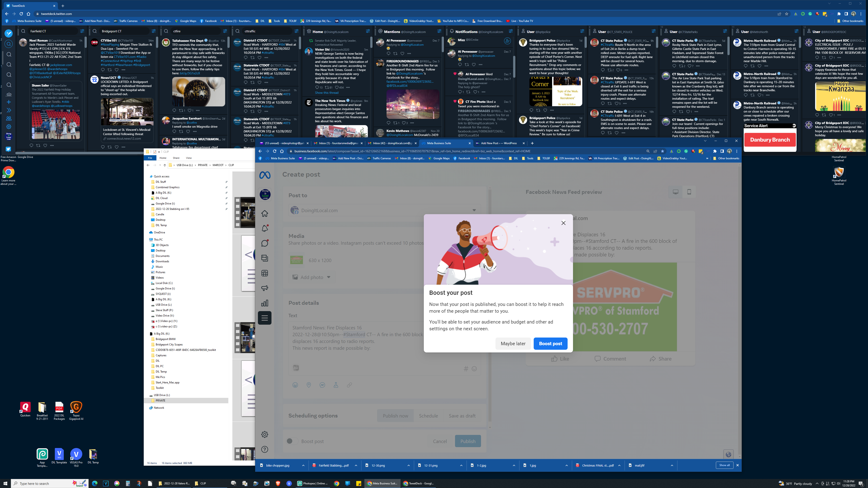868x488 pixels.
Task: Click Boost post button in dialog
Action: point(550,343)
